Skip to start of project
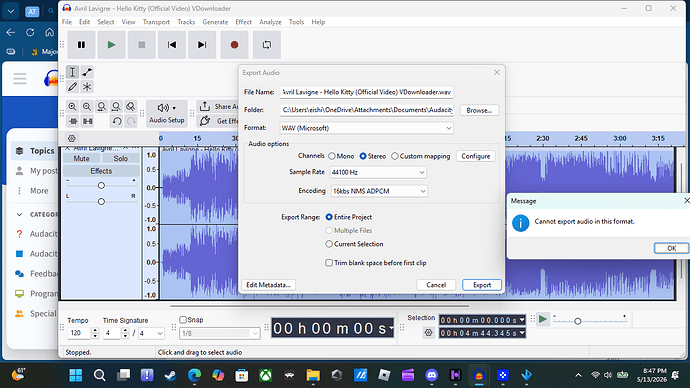The image size is (690, 388). pyautogui.click(x=172, y=44)
